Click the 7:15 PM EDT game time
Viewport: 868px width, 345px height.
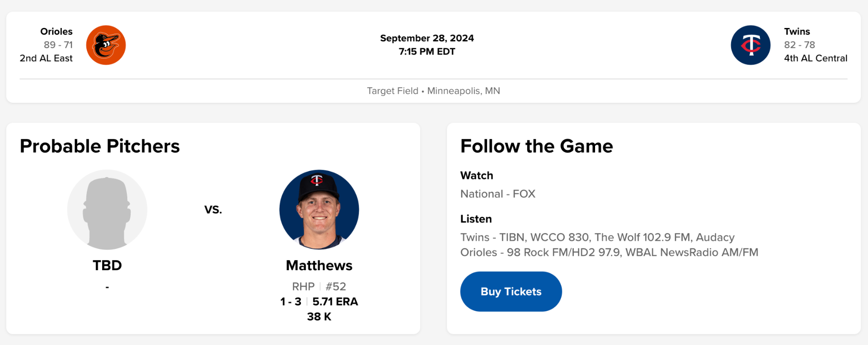click(427, 52)
